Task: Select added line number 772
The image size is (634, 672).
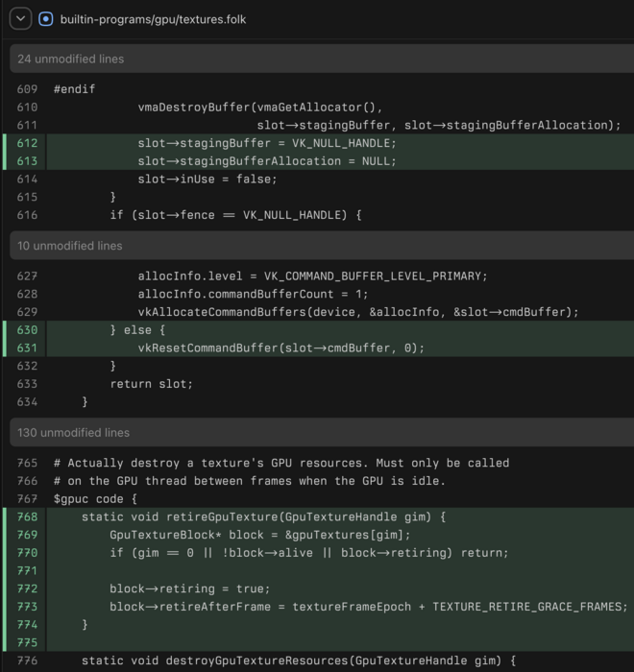Action: pyautogui.click(x=27, y=588)
